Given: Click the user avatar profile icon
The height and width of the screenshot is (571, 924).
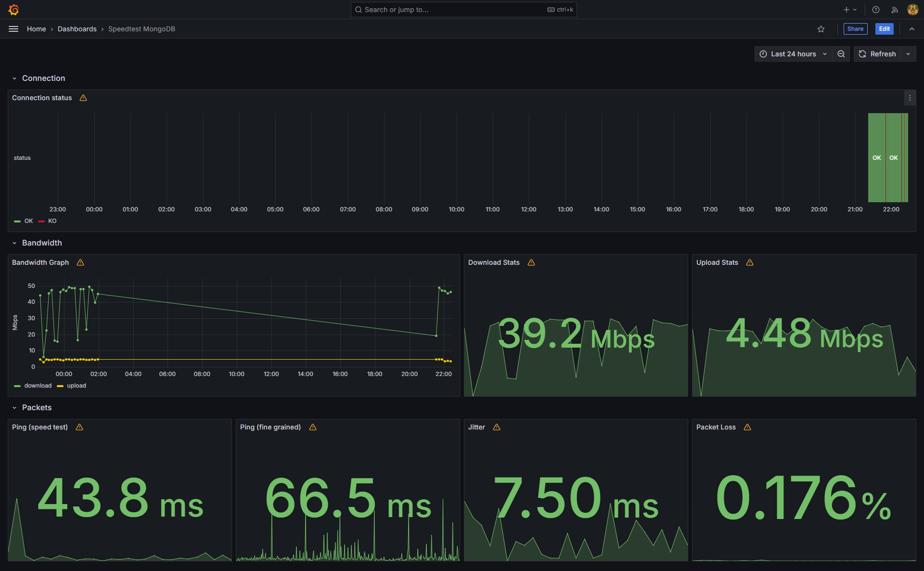Looking at the screenshot, I should pos(912,10).
